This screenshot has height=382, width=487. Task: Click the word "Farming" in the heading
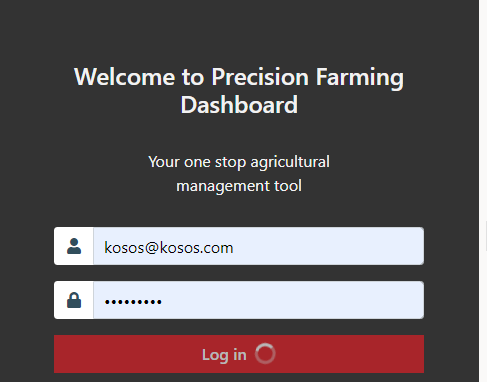coord(360,78)
